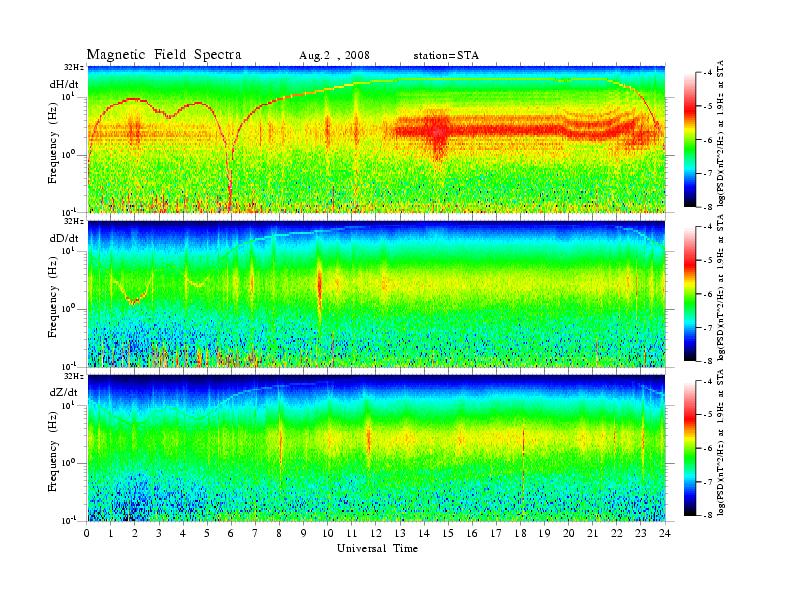This screenshot has height=612, width=792.
Task: Click hour '21' on the Universal Time axis
Action: tap(592, 533)
